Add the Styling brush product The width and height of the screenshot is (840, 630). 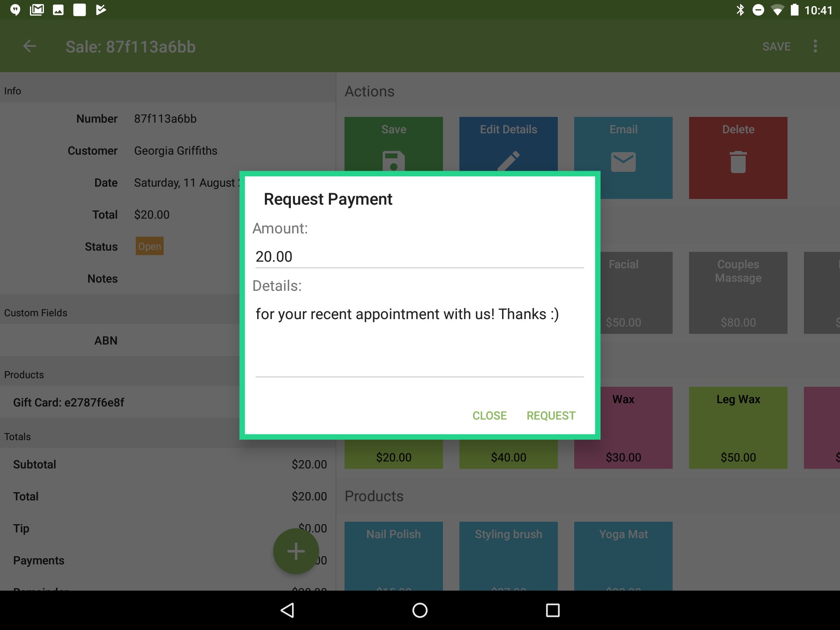(x=508, y=556)
